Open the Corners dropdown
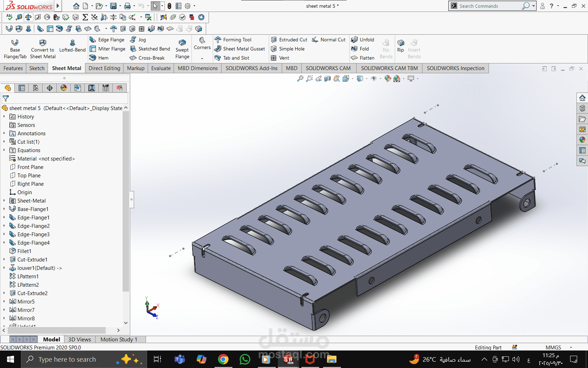 (202, 59)
